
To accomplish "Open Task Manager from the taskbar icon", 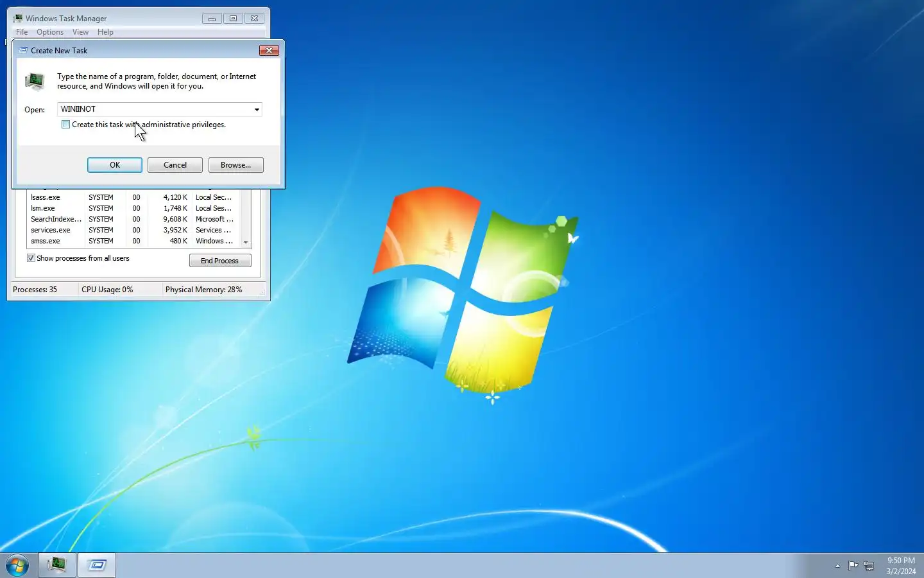I will tap(57, 565).
